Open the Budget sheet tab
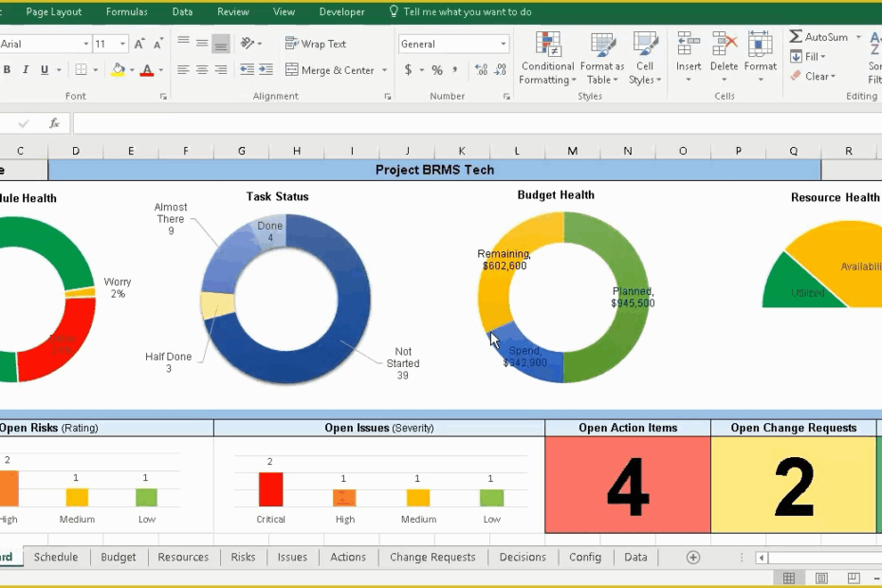The image size is (882, 588). (x=118, y=557)
